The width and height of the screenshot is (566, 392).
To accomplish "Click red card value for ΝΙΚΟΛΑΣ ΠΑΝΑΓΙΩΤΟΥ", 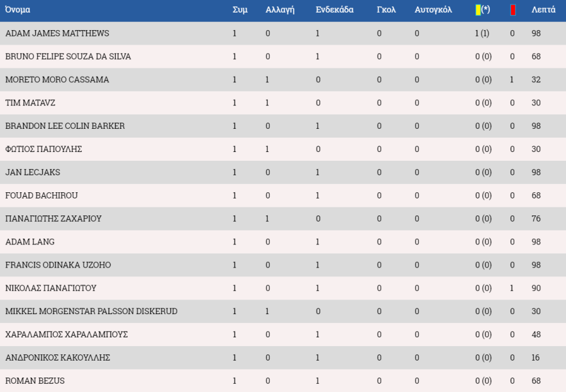I will point(512,288).
